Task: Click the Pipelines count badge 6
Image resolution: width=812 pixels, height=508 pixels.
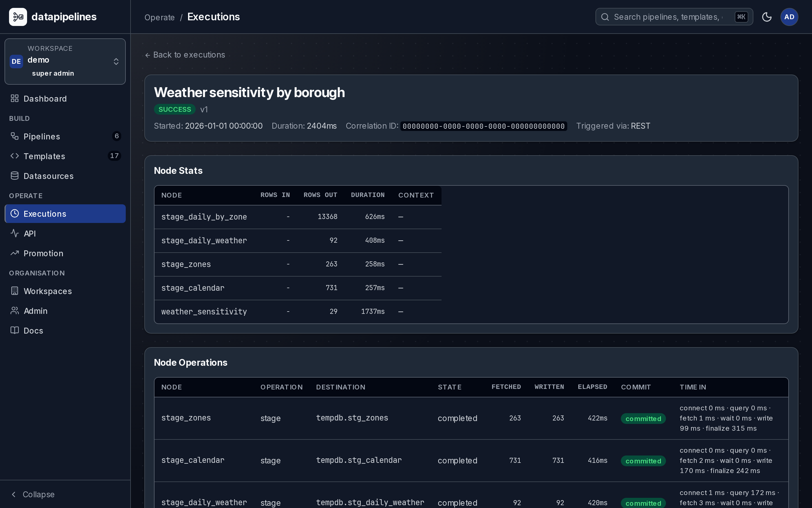Action: (116, 136)
